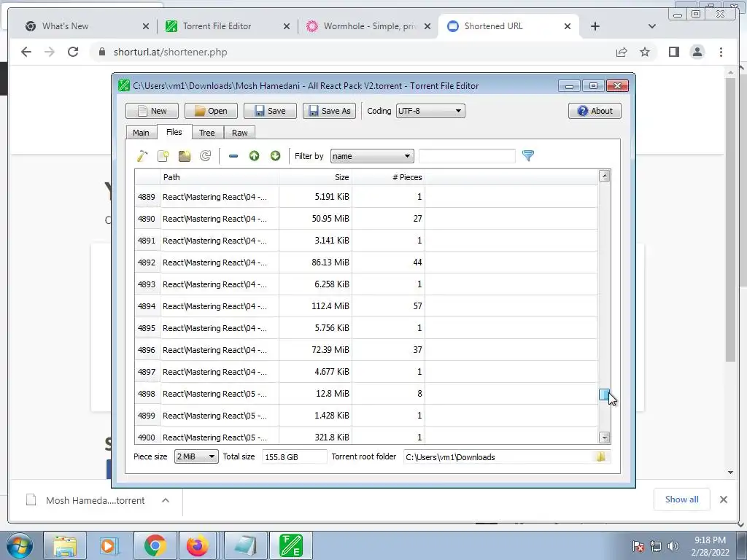This screenshot has width=747, height=560.
Task: Open a torrent with the Open button
Action: click(211, 111)
